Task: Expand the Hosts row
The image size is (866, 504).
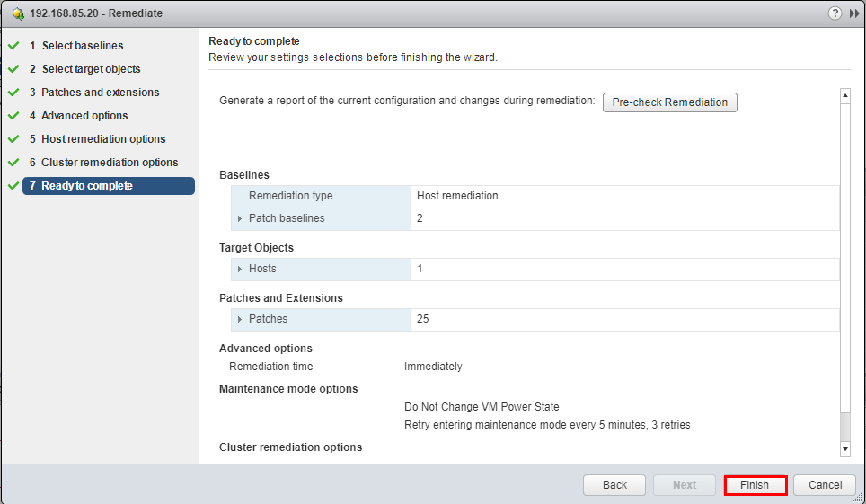Action: click(x=240, y=269)
